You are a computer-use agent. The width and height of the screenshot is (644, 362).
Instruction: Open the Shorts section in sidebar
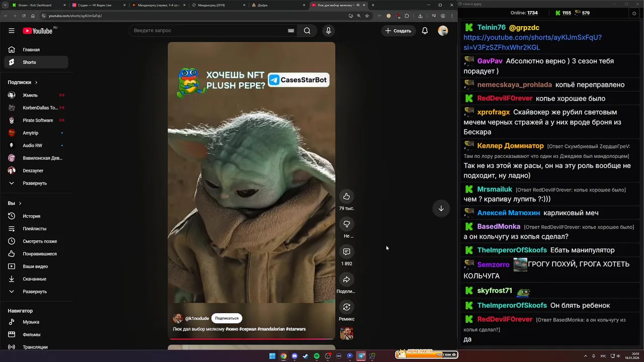(x=35, y=62)
